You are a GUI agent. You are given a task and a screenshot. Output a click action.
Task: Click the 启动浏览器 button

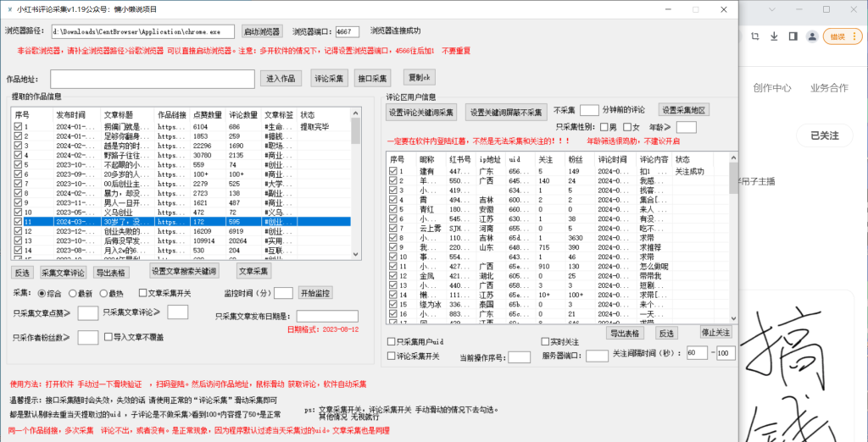(x=263, y=31)
